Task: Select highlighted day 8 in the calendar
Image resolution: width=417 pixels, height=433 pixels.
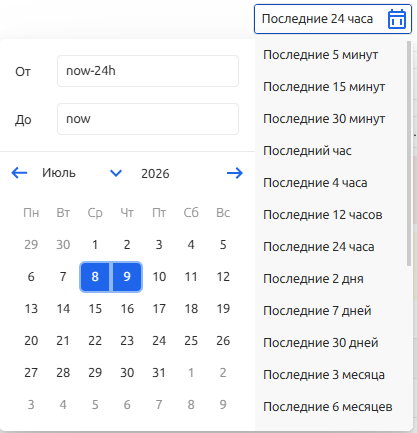Action: coord(95,277)
